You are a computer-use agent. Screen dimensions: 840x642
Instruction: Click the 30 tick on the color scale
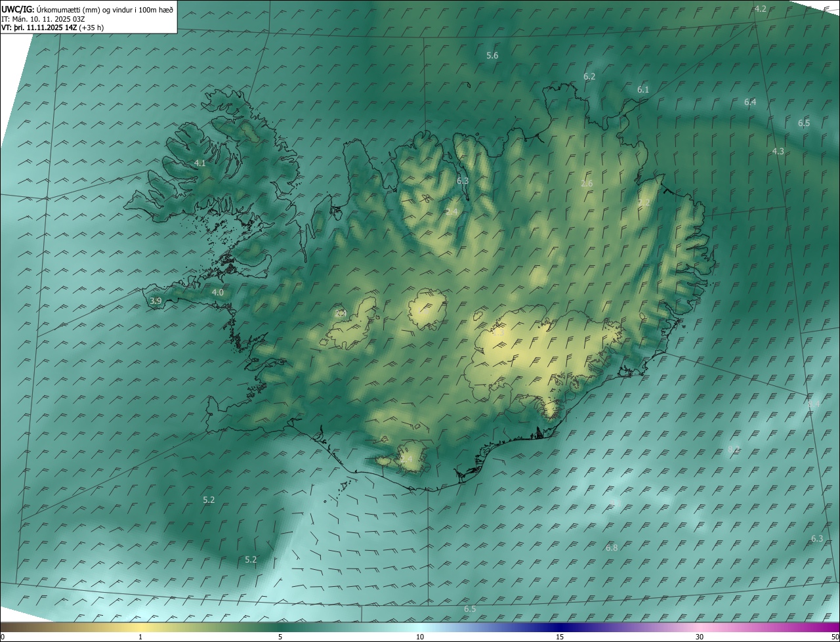coord(700,637)
